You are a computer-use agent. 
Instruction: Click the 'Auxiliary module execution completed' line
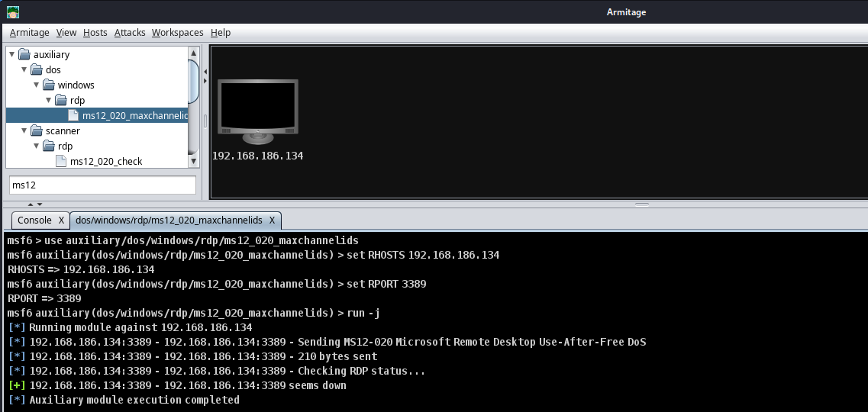coord(124,400)
